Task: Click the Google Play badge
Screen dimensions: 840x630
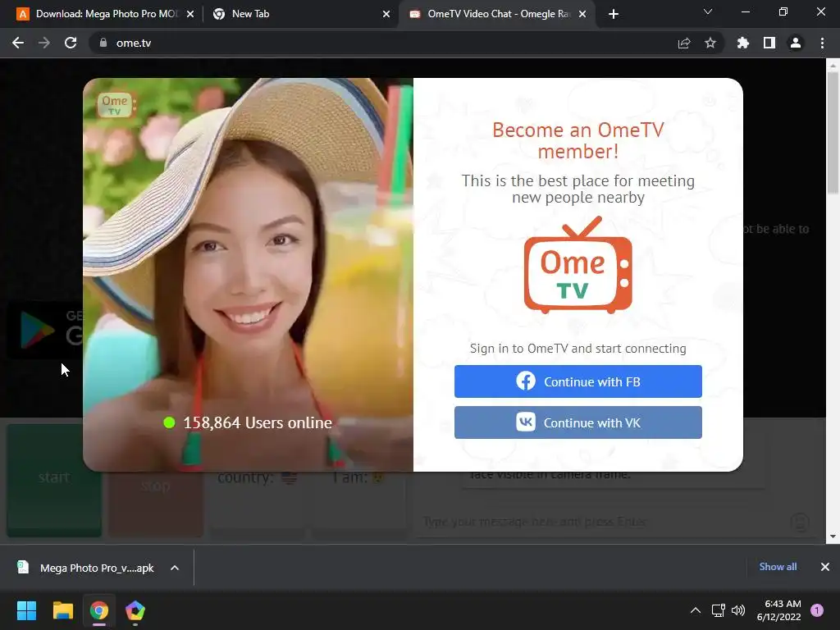Action: [46, 330]
